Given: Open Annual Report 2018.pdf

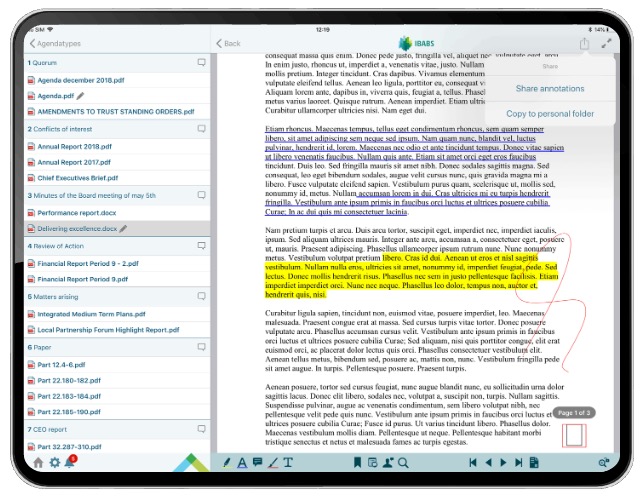Looking at the screenshot, I should (75, 146).
